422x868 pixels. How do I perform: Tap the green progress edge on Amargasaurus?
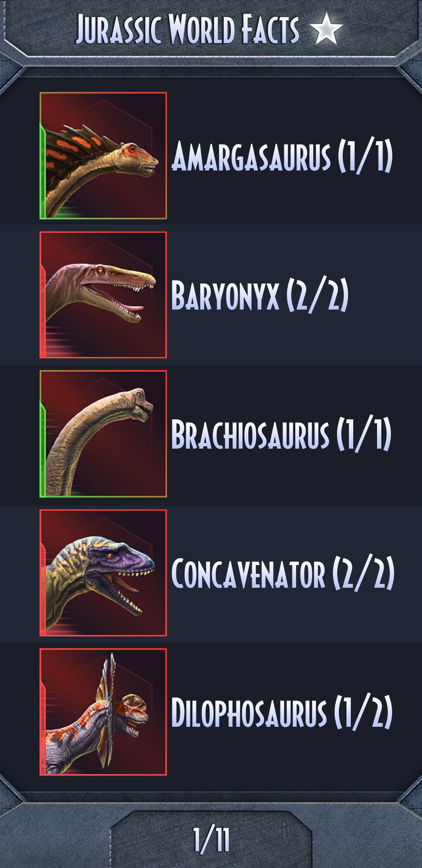43,171
